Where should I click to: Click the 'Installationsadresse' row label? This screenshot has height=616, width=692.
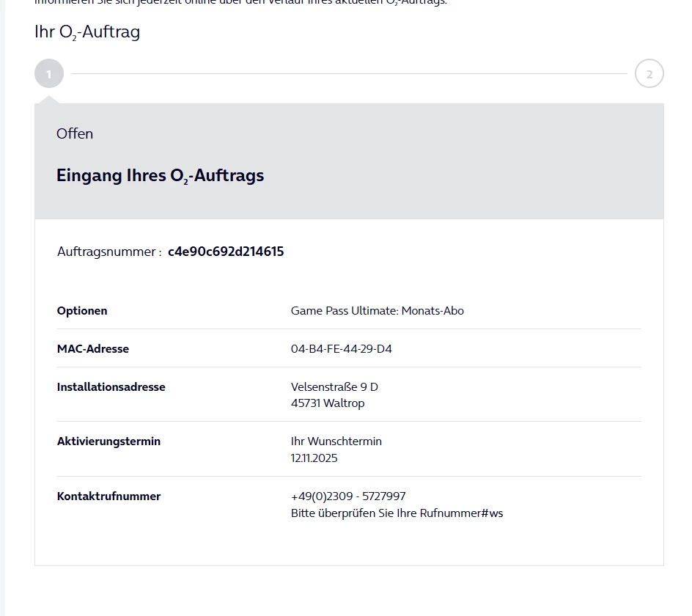[111, 387]
